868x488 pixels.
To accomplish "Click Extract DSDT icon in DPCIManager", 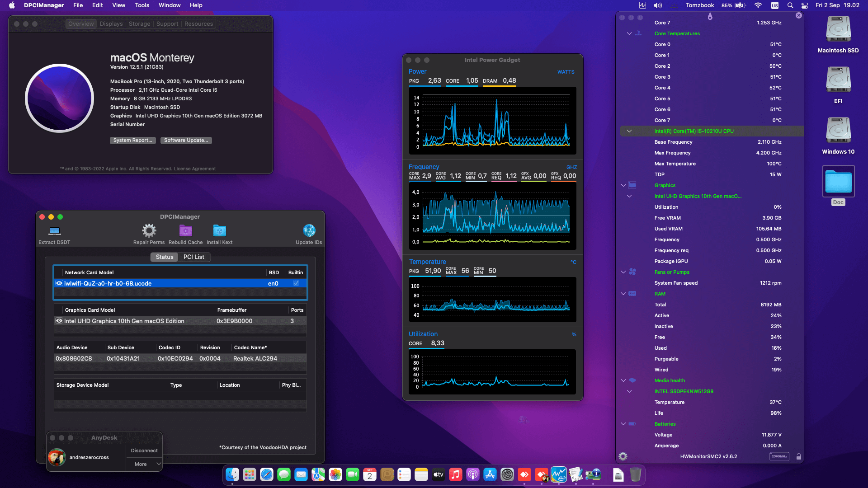I will pos(55,231).
